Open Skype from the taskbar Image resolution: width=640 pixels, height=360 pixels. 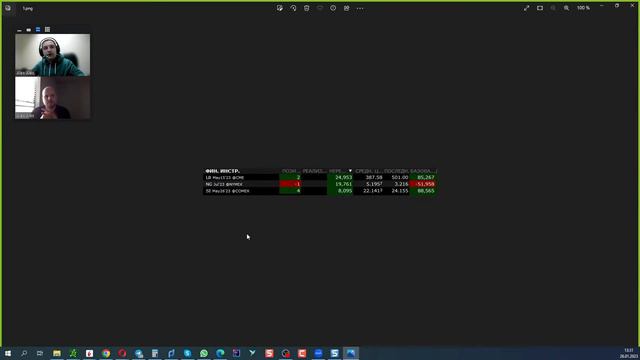(187, 353)
